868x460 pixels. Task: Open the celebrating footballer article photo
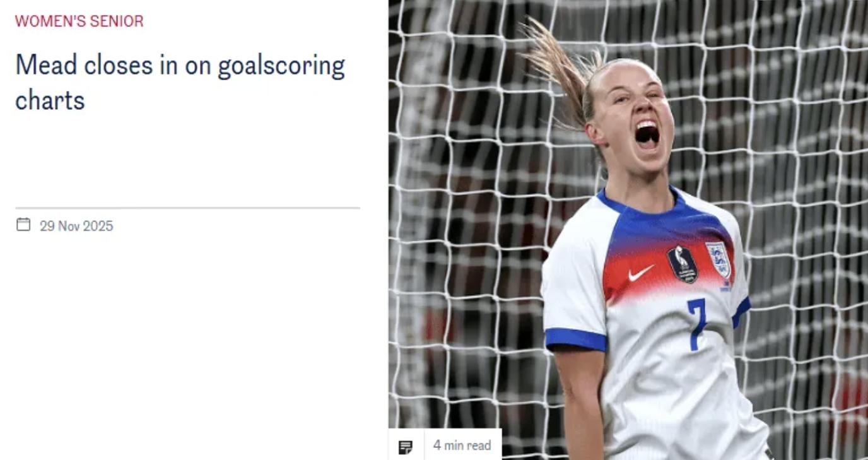[x=628, y=230]
